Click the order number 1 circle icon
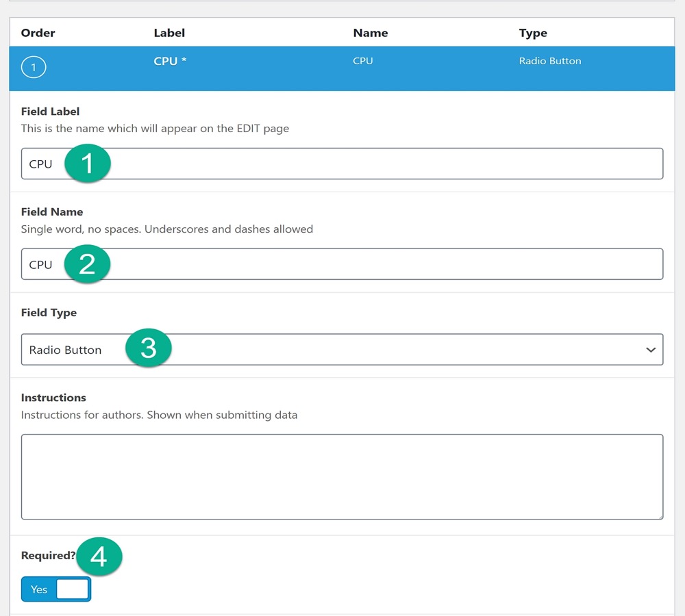The image size is (685, 616). pyautogui.click(x=34, y=67)
